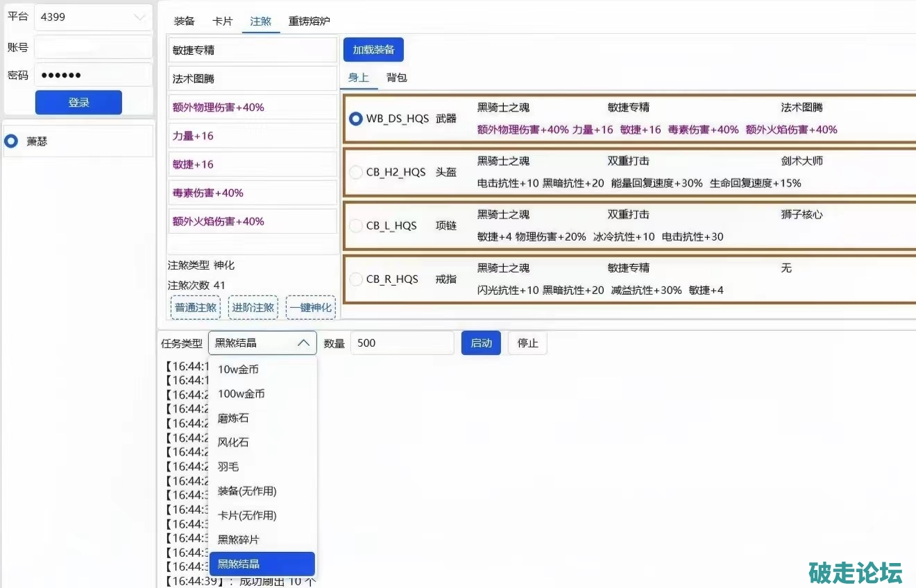Switch to the 装备 tab
This screenshot has width=916, height=588.
[185, 21]
